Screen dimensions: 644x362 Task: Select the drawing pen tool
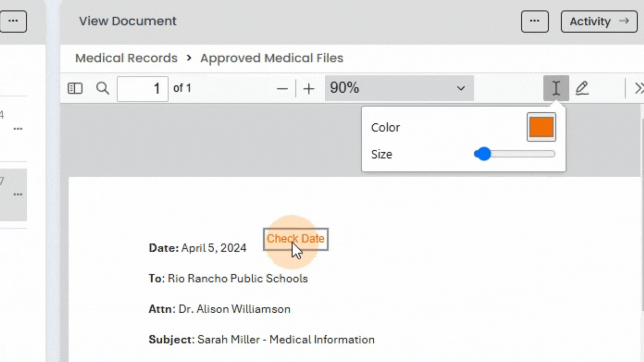pos(582,88)
